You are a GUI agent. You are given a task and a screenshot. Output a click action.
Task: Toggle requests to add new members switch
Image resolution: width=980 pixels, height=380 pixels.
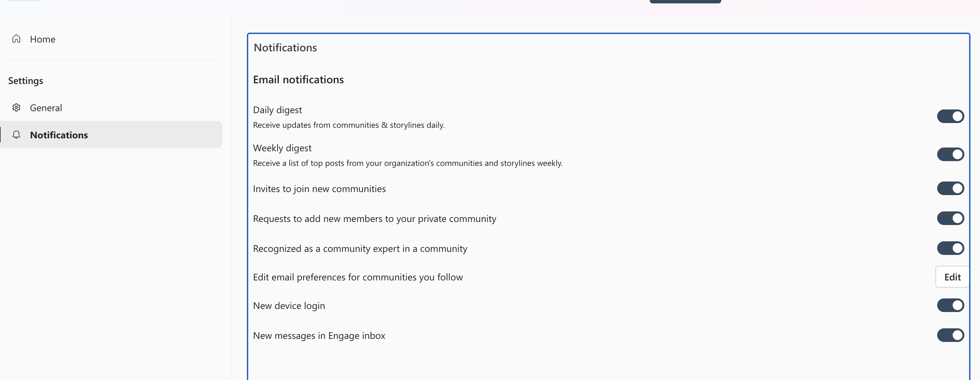950,218
